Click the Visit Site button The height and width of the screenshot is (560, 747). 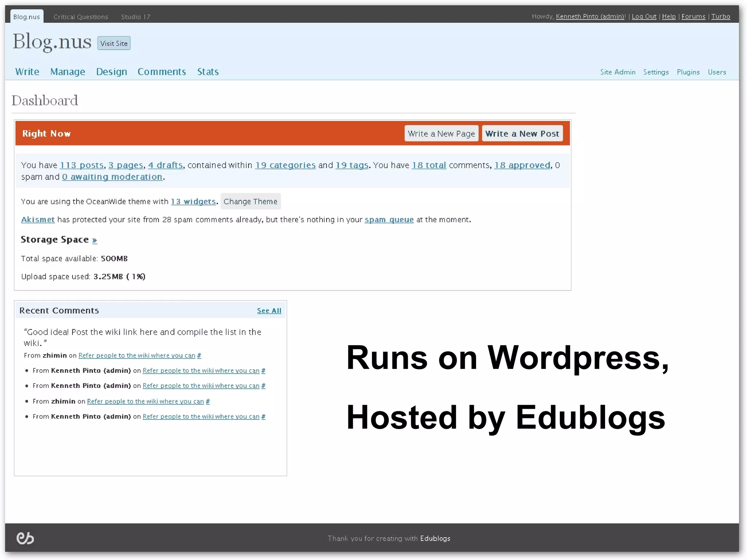click(114, 43)
